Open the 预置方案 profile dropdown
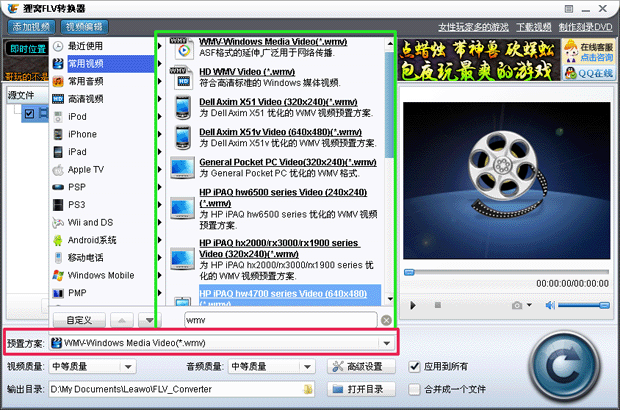The image size is (620, 410). 387,343
